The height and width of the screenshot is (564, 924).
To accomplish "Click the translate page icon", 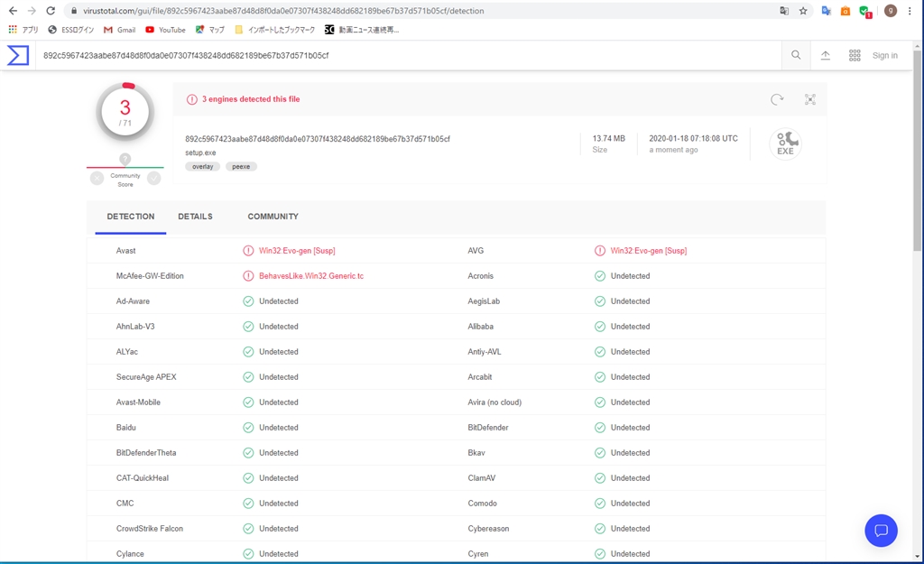I will pos(784,11).
